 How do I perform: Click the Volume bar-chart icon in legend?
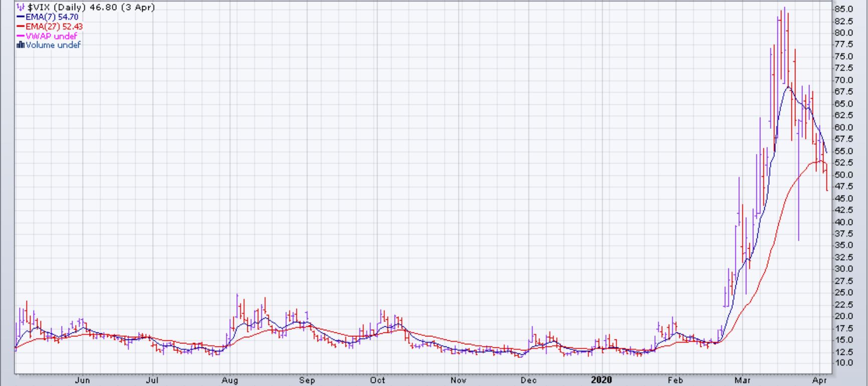21,45
